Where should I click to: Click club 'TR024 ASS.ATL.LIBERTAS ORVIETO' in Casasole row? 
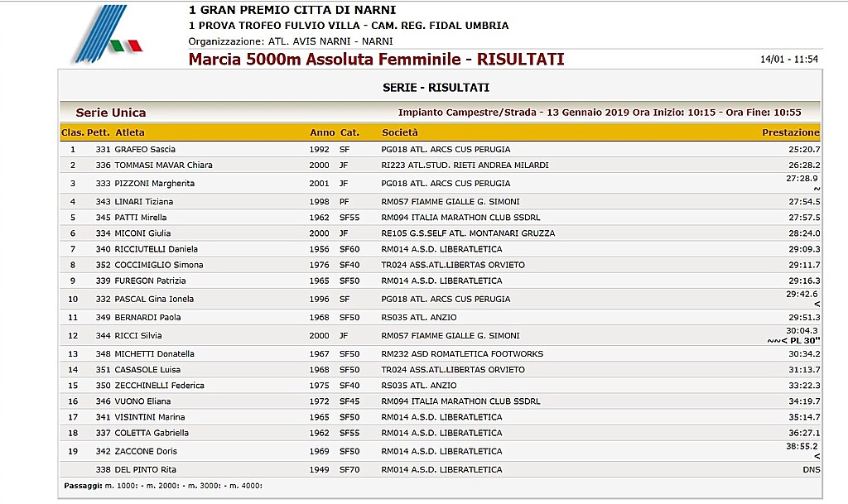pyautogui.click(x=453, y=369)
